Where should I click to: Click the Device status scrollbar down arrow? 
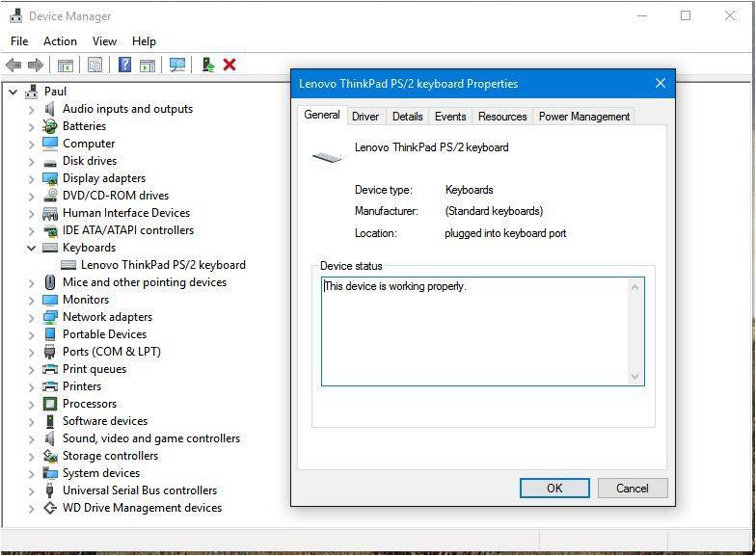634,377
